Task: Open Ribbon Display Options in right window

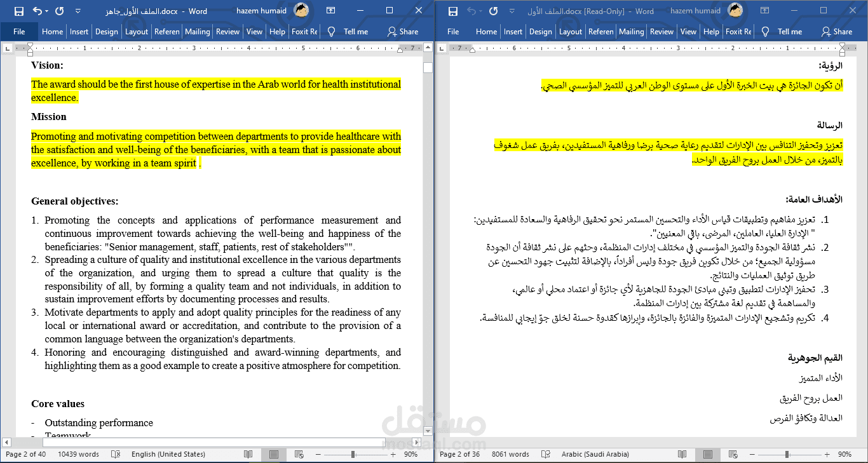Action: pyautogui.click(x=764, y=11)
